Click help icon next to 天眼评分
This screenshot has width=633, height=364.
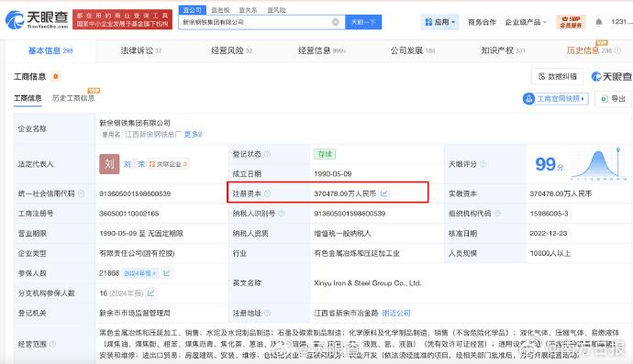pos(483,164)
